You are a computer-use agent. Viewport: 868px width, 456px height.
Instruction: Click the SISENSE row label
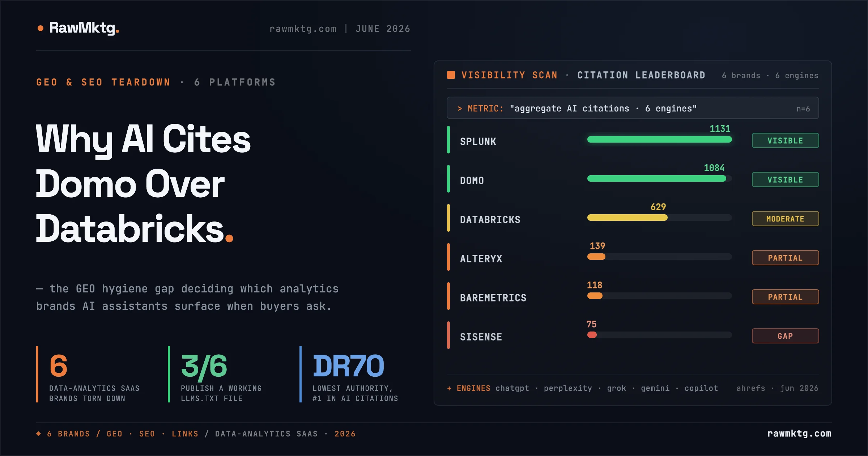coord(481,337)
